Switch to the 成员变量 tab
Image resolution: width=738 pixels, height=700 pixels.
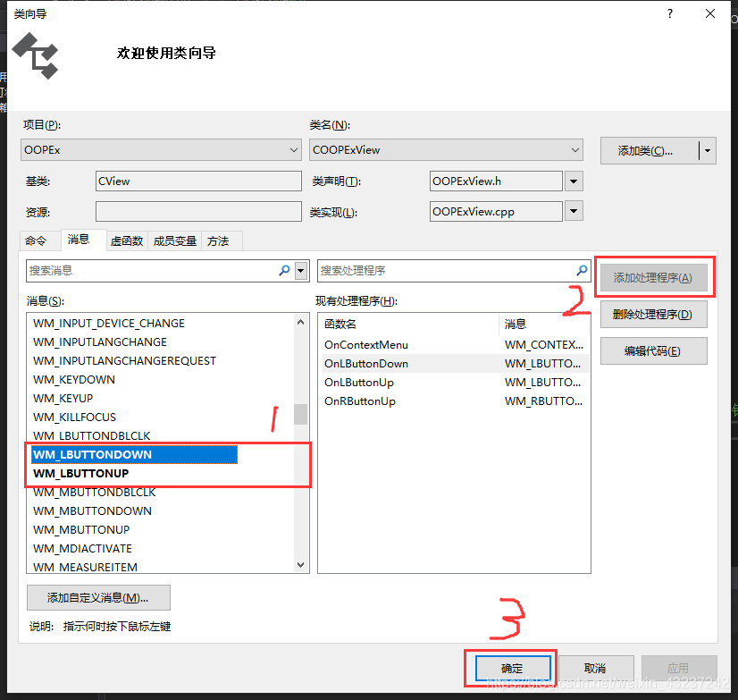tap(174, 241)
